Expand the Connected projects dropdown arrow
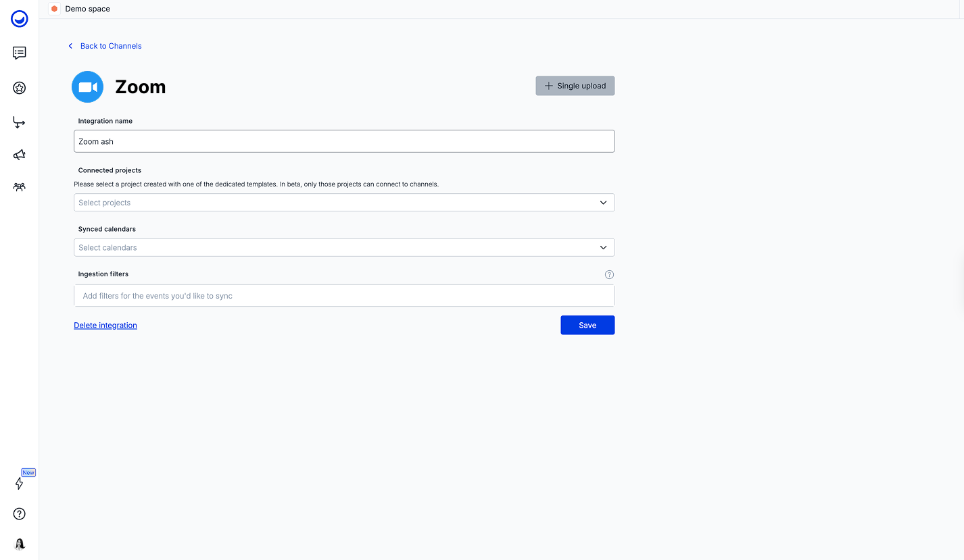This screenshot has width=964, height=560. tap(604, 203)
